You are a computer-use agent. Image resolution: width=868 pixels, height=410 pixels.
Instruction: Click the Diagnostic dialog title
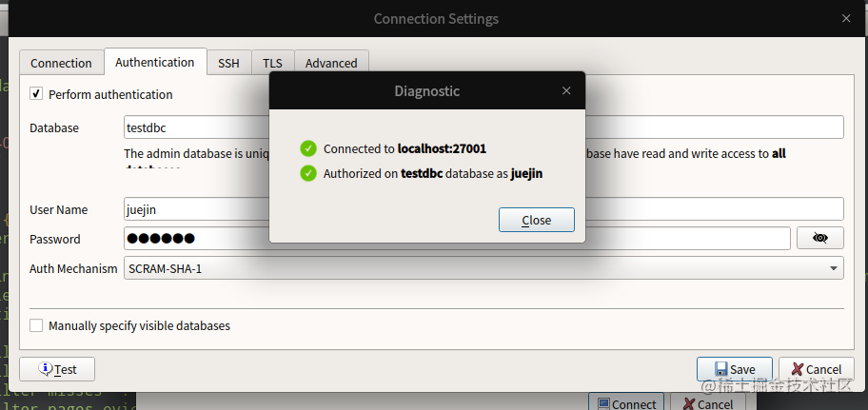point(426,90)
